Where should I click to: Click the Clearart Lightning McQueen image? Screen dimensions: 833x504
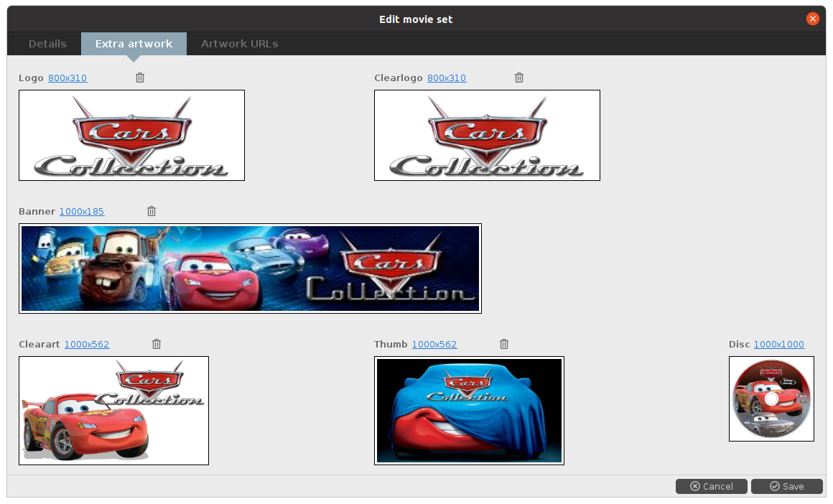point(113,411)
